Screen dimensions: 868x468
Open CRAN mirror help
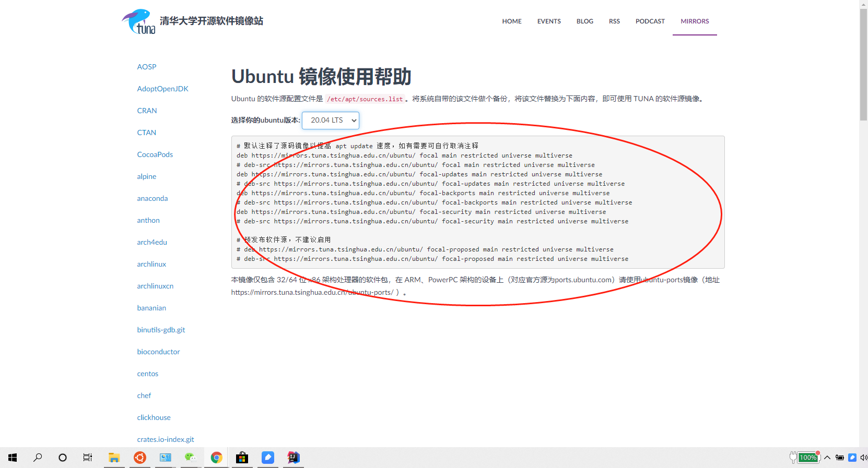click(x=147, y=111)
